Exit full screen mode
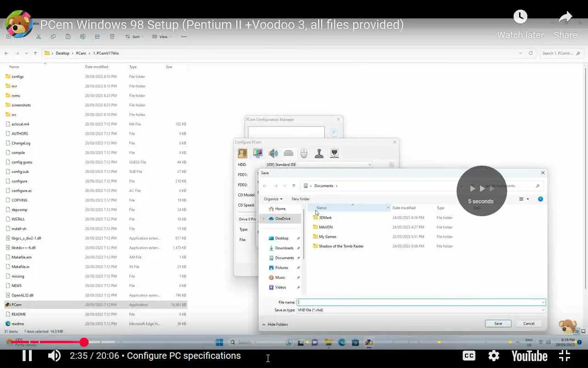The height and width of the screenshot is (368, 588). (x=565, y=356)
